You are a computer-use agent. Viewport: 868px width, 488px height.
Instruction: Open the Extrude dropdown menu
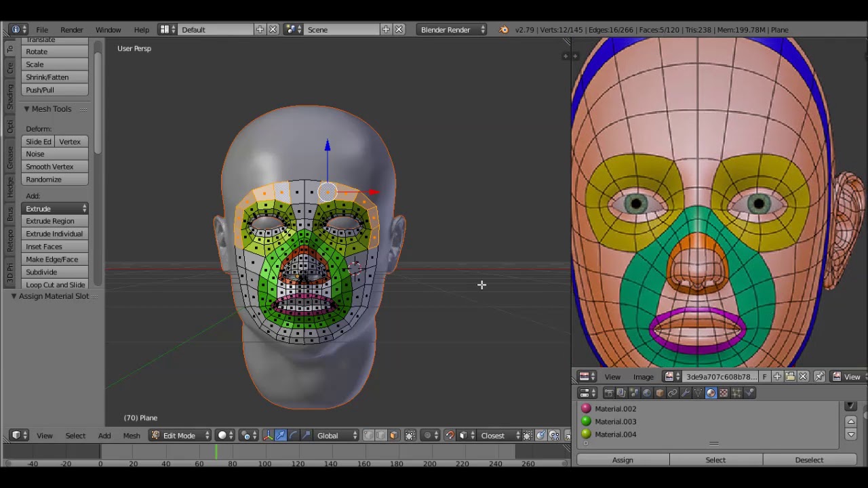[55, 209]
